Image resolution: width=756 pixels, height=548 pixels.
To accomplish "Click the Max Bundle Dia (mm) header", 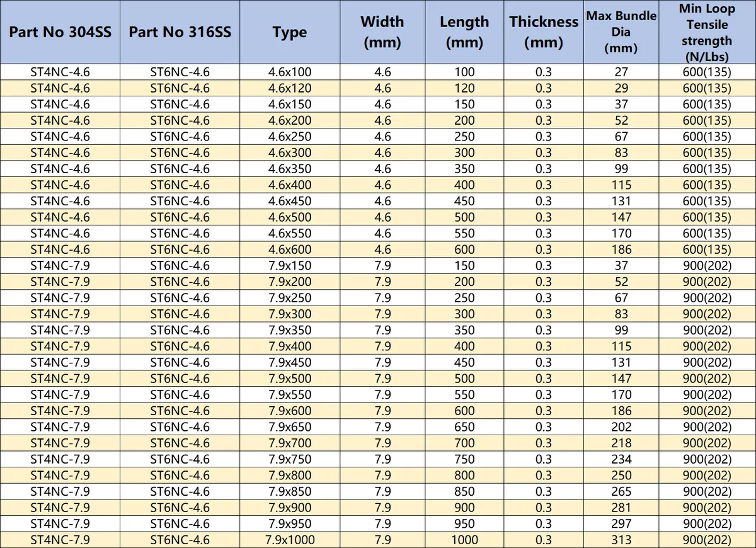I will coord(621,31).
